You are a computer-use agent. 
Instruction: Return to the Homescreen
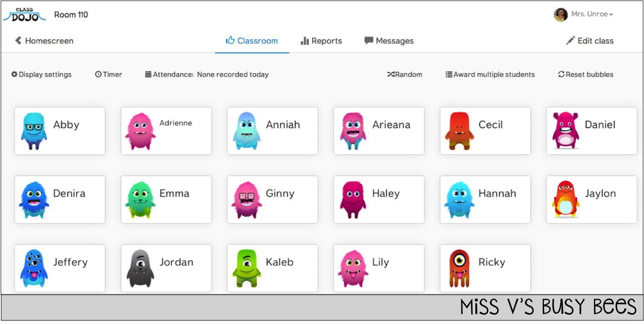coord(44,41)
